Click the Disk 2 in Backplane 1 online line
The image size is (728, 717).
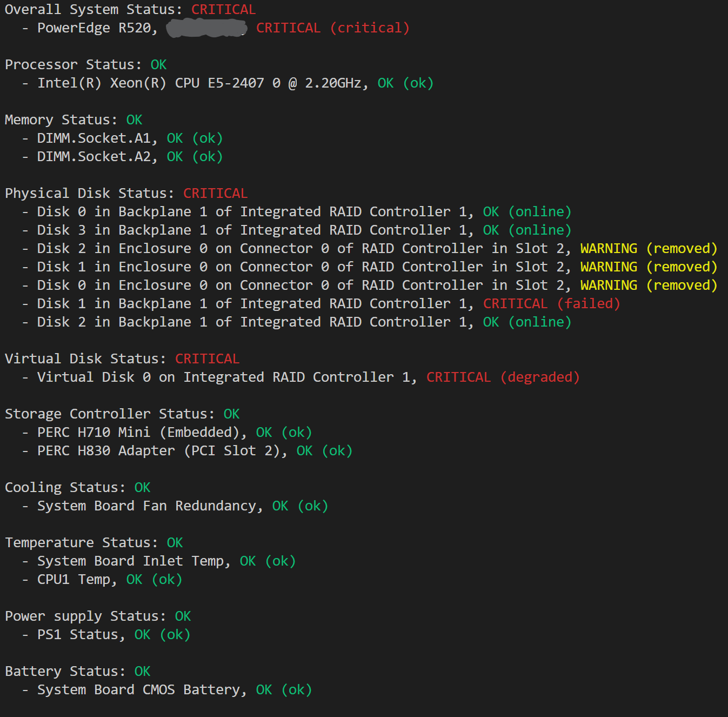(296, 322)
